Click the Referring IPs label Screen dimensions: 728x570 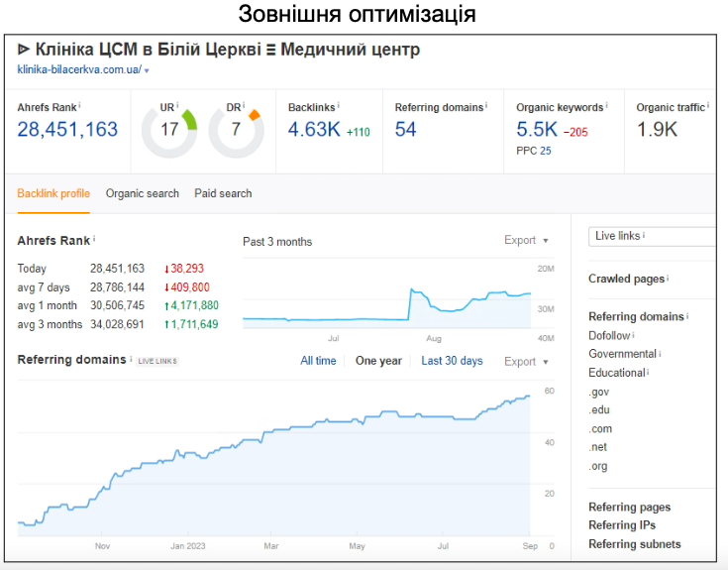[622, 525]
